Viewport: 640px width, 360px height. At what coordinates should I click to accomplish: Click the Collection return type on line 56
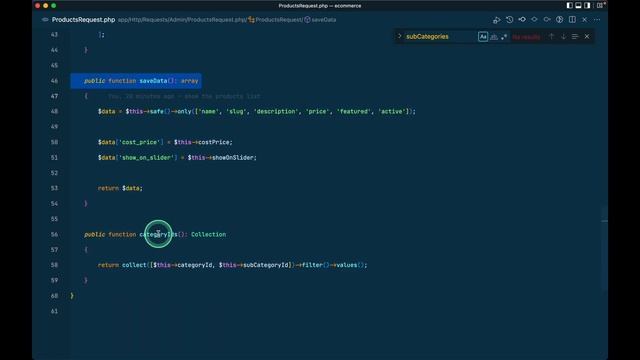coord(208,234)
